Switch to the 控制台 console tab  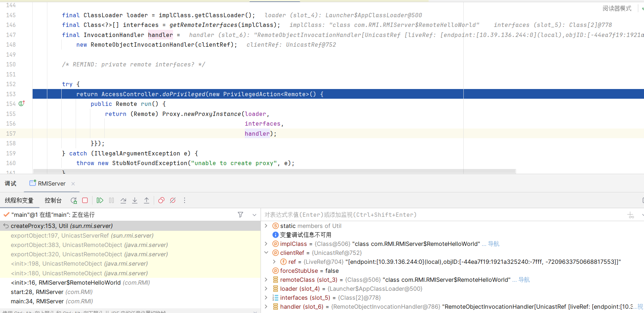point(53,200)
